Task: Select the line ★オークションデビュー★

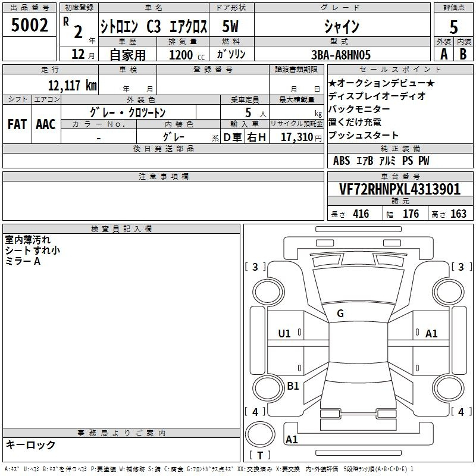Action: pyautogui.click(x=381, y=83)
